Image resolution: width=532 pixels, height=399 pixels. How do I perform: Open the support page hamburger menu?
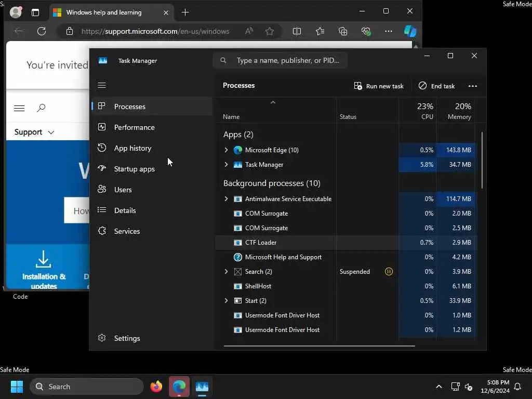click(19, 108)
